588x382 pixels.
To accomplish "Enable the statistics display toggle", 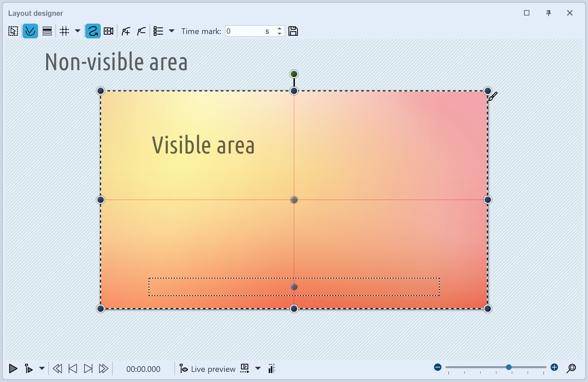I will click(271, 369).
